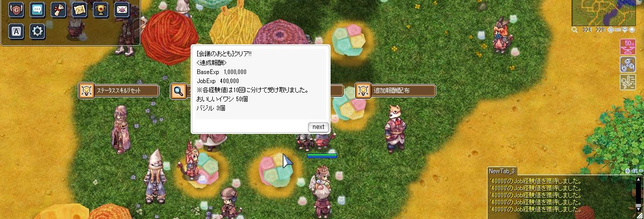Viewport: 644px width, 219px height.
Task: Expand minimap with the double-chevron arrow
Action: pyautogui.click(x=625, y=30)
